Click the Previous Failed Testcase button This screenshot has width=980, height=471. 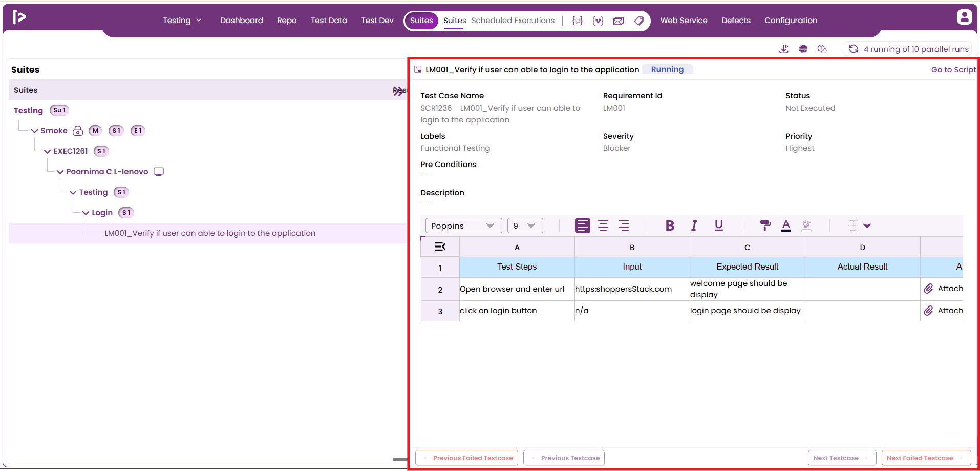pyautogui.click(x=467, y=458)
